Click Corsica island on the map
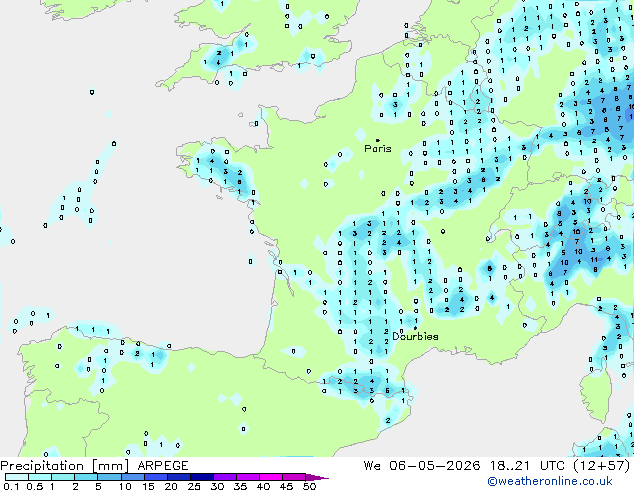 click(x=596, y=394)
